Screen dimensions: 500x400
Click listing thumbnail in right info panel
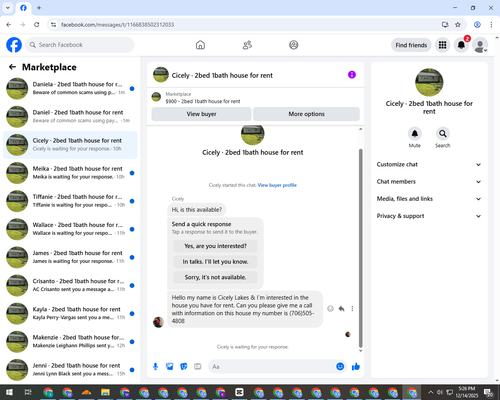click(429, 82)
